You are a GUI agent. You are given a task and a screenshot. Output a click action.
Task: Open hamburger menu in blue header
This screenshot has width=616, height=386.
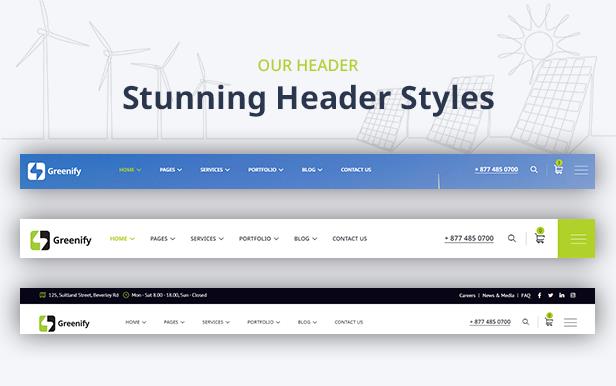click(581, 170)
